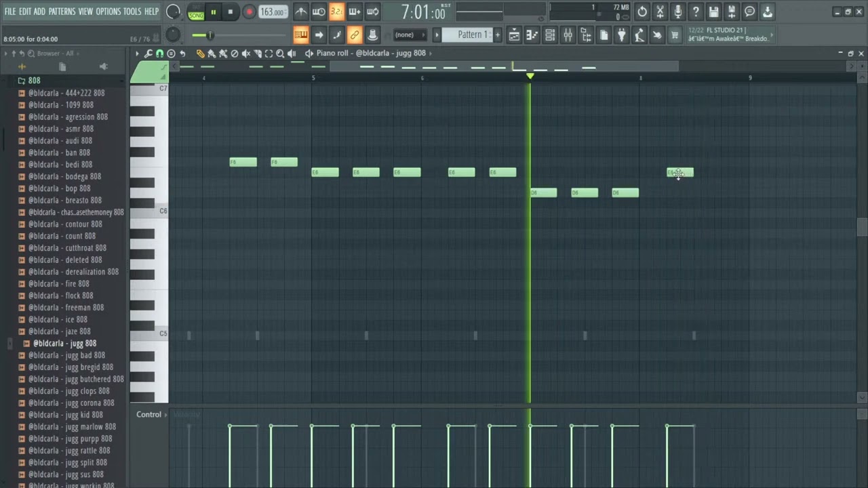Select the Draw pencil tool in piano roll
The width and height of the screenshot is (868, 488).
(x=201, y=54)
